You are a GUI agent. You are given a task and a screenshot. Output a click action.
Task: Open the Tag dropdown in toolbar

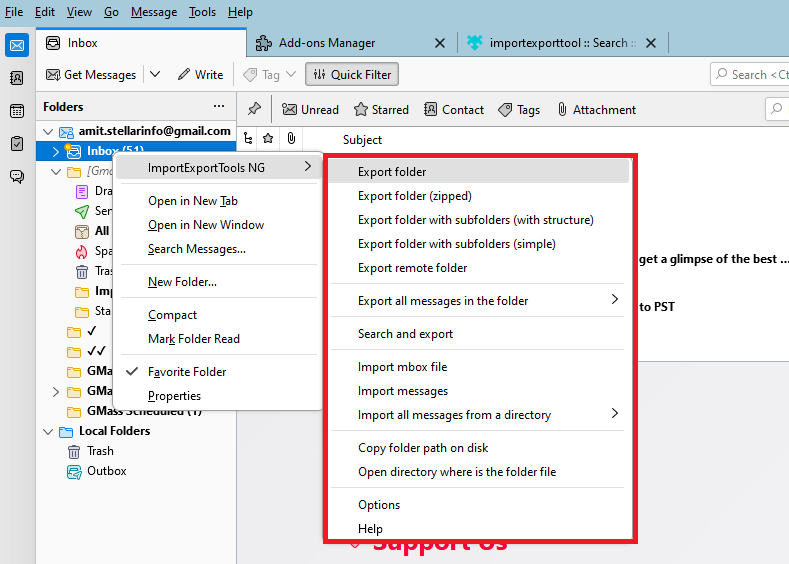tap(269, 74)
